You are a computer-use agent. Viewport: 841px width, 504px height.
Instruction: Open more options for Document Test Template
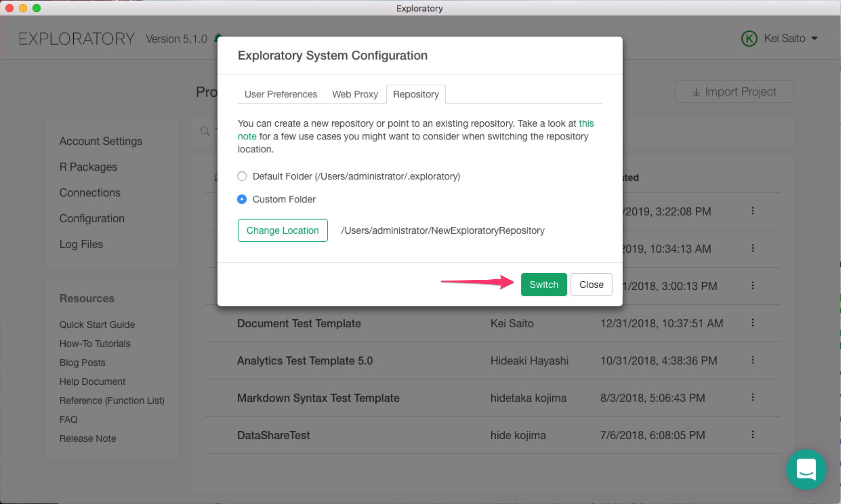(x=753, y=323)
